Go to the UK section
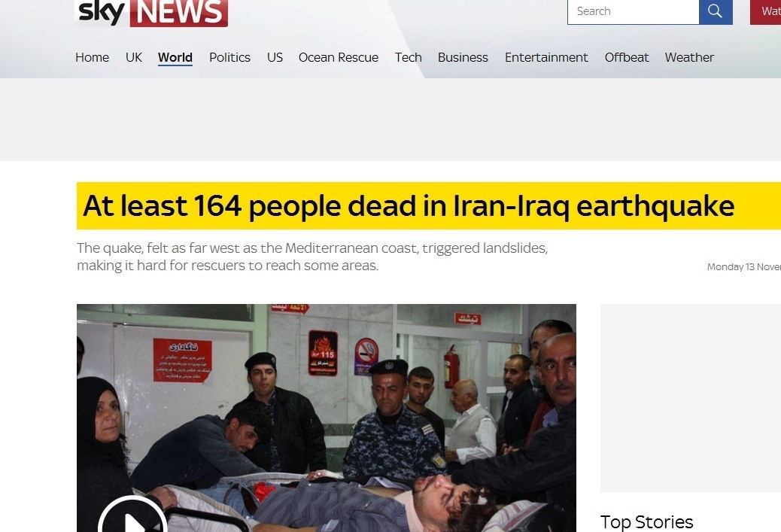 133,57
